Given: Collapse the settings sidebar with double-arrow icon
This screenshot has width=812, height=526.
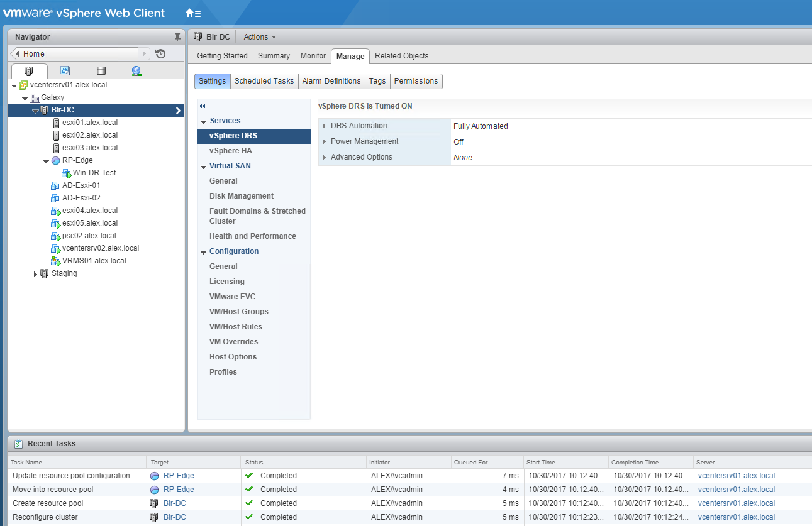Looking at the screenshot, I should click(x=203, y=106).
